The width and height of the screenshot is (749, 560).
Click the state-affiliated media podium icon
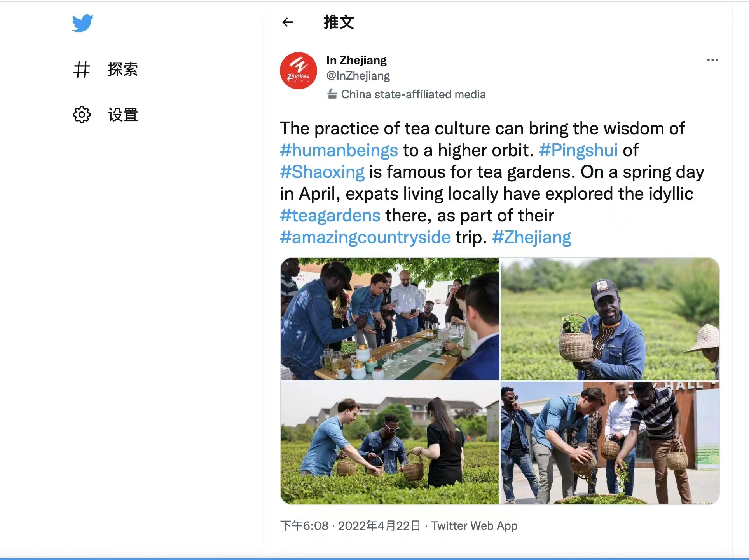point(332,94)
